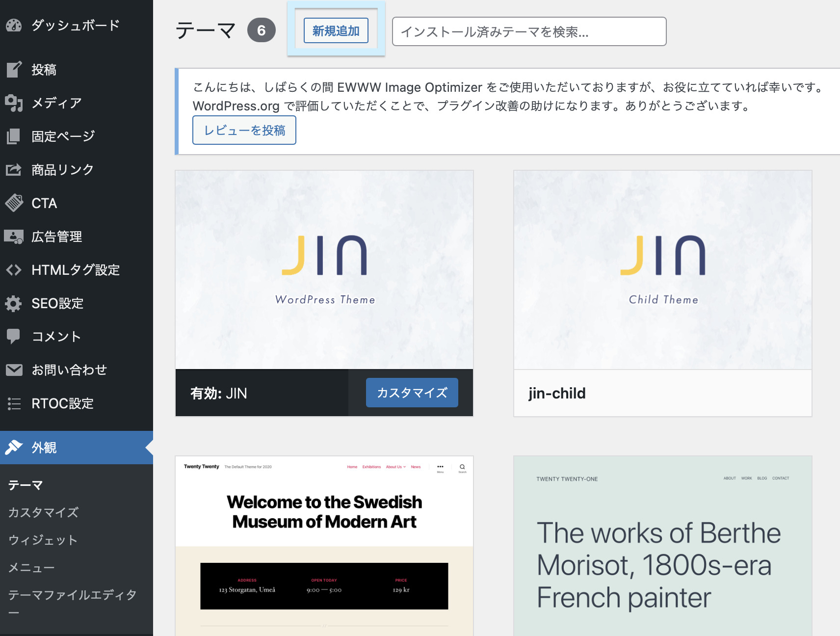840x636 pixels.
Task: Click the HTMLタグ設定 code brackets icon
Action: pos(14,270)
